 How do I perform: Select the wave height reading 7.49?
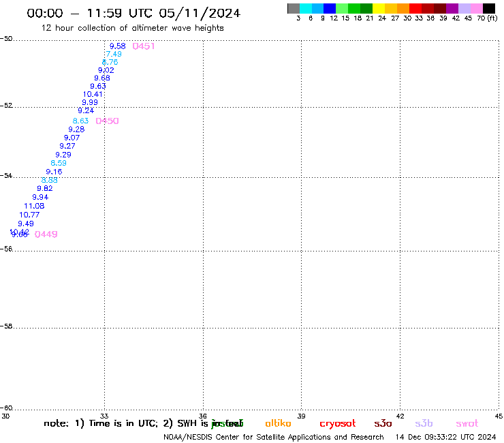click(x=114, y=54)
